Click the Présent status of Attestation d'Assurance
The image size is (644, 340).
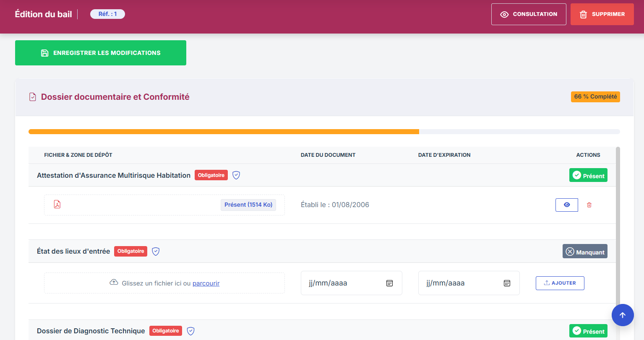[588, 175]
